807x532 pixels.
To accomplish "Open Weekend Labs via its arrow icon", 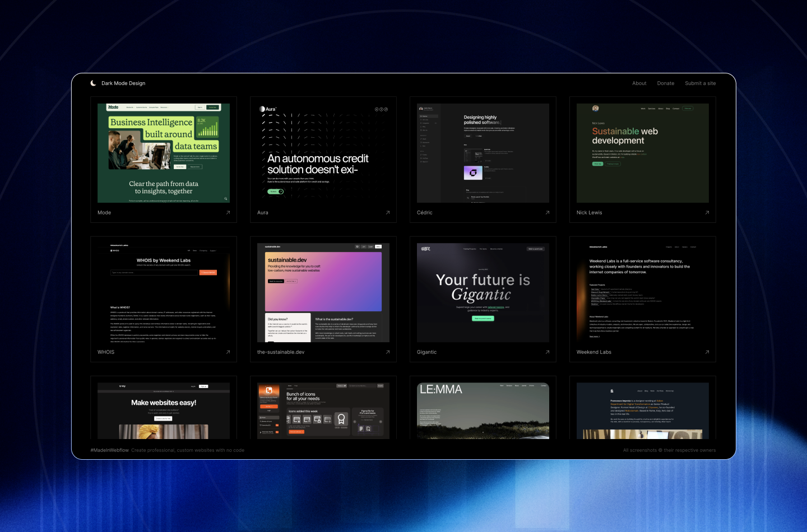I will tap(707, 352).
